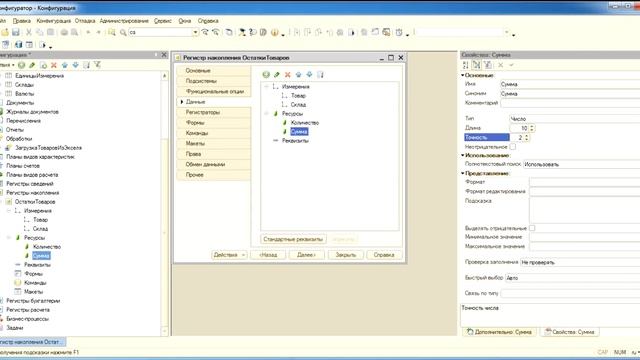
Task: Select Реквизиты node in register data tree
Action: click(295, 140)
